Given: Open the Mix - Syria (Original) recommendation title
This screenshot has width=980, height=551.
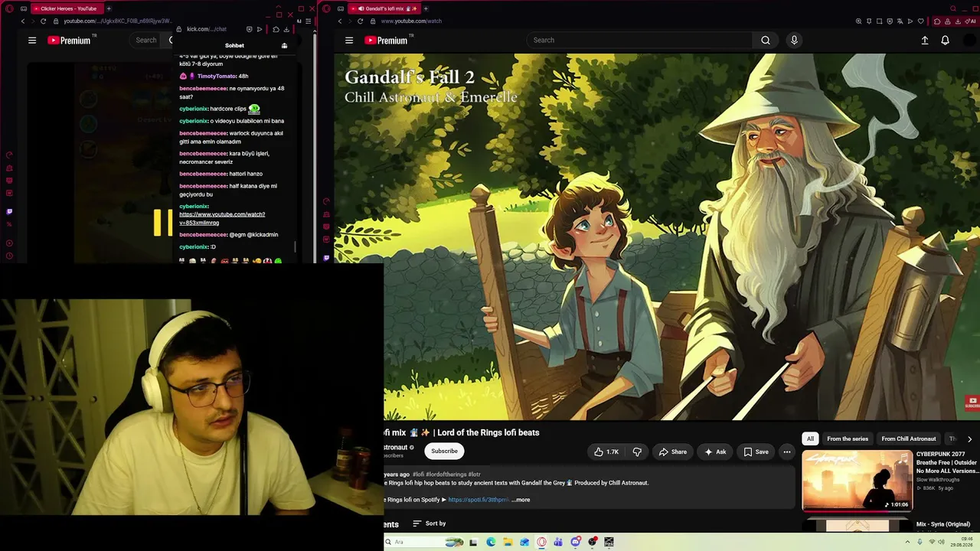Looking at the screenshot, I should 943,524.
